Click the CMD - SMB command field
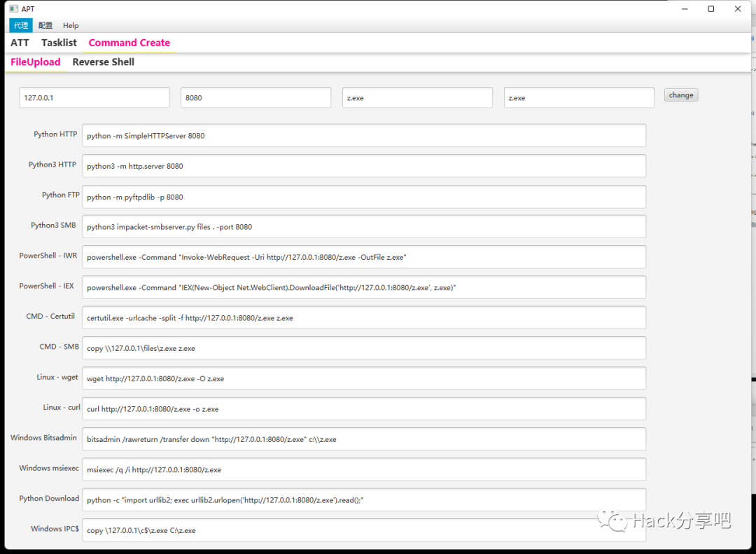The height and width of the screenshot is (554, 756). pos(364,348)
